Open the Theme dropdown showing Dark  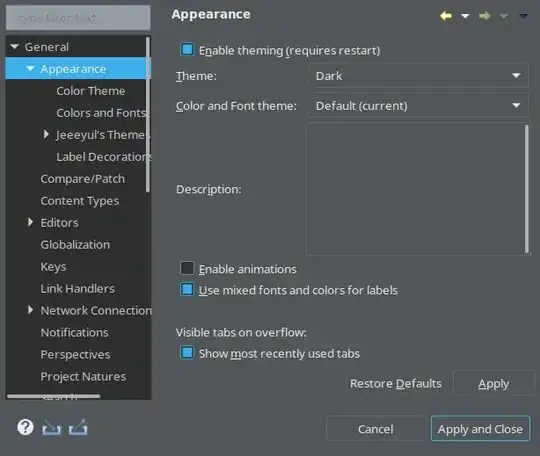coord(418,75)
